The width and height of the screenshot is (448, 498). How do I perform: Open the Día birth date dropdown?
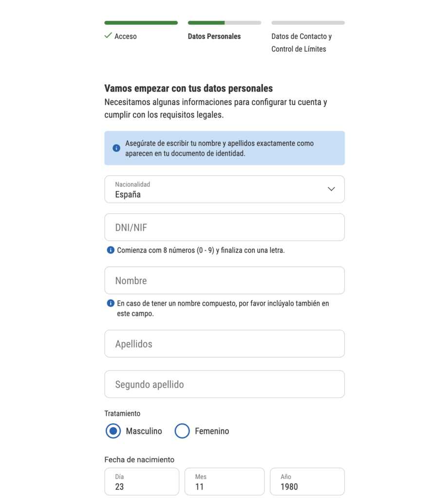pos(142,481)
